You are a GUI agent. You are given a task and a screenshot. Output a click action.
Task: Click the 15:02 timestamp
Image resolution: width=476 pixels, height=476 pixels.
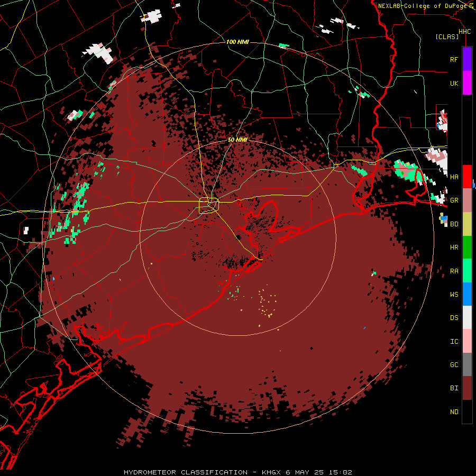(340, 472)
